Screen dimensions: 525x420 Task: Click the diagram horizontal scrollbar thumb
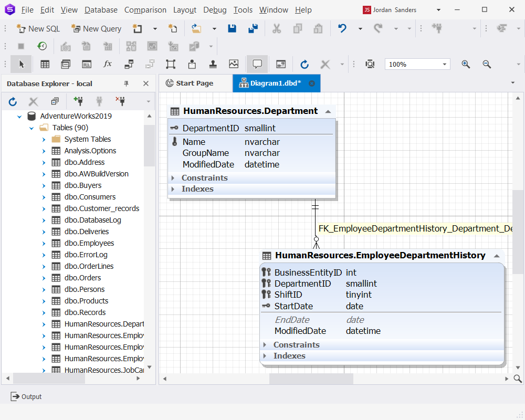point(311,379)
